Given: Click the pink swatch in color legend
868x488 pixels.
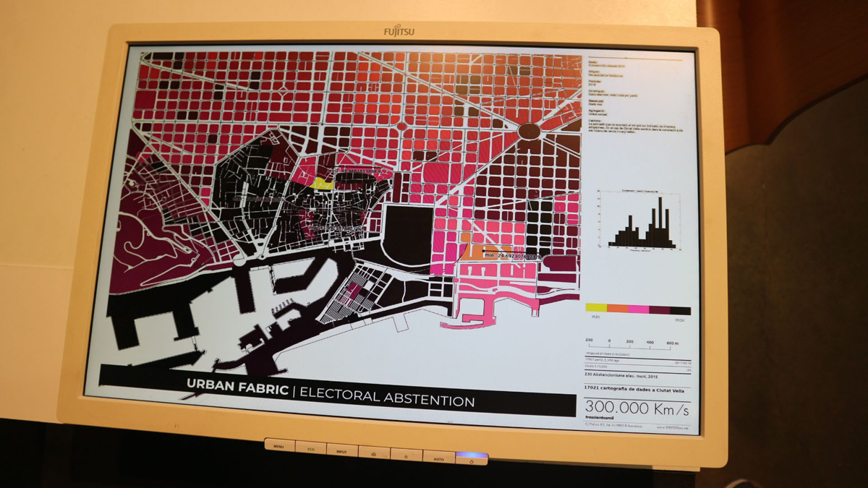Looking at the screenshot, I should [x=638, y=310].
